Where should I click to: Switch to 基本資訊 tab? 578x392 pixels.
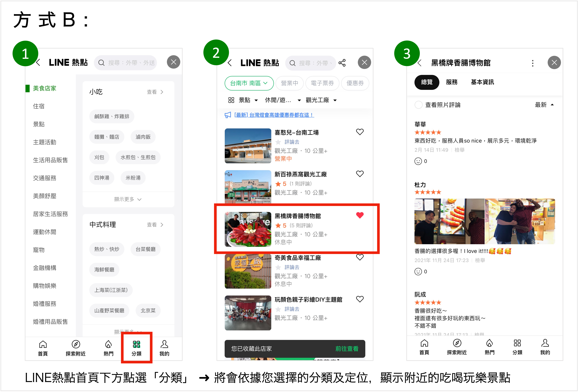[482, 82]
